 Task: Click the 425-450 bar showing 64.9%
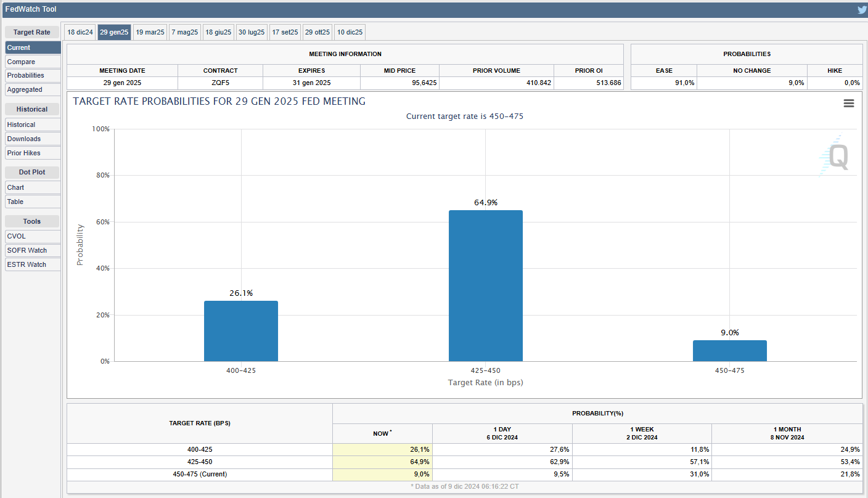(486, 286)
